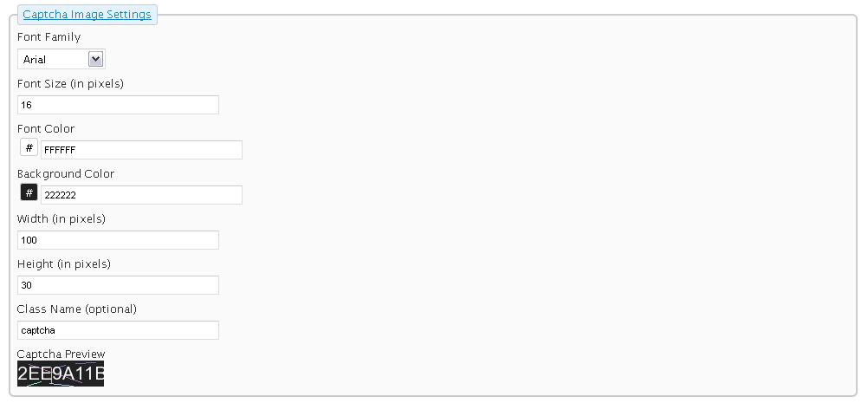Click the Width (in pixels) label
The image size is (868, 403).
click(62, 218)
